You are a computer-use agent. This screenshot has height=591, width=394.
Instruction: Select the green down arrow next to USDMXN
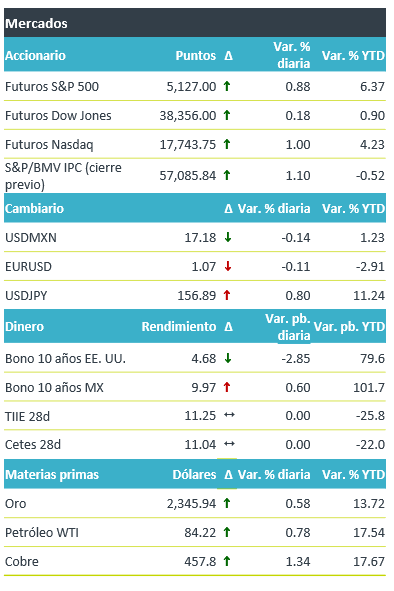pos(227,237)
